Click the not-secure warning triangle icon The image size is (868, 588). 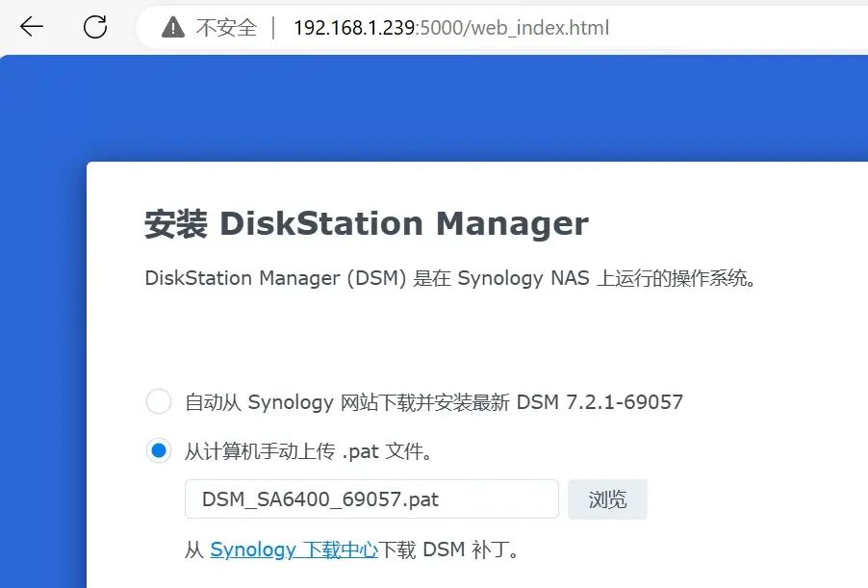coord(173,28)
